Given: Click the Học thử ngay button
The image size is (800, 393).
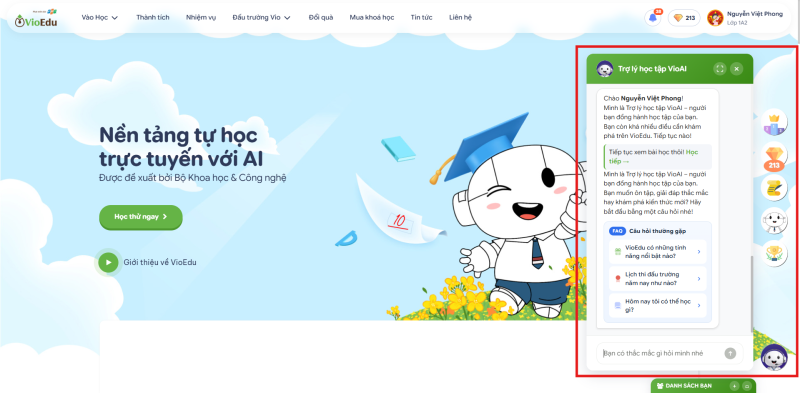Looking at the screenshot, I should coord(141,217).
